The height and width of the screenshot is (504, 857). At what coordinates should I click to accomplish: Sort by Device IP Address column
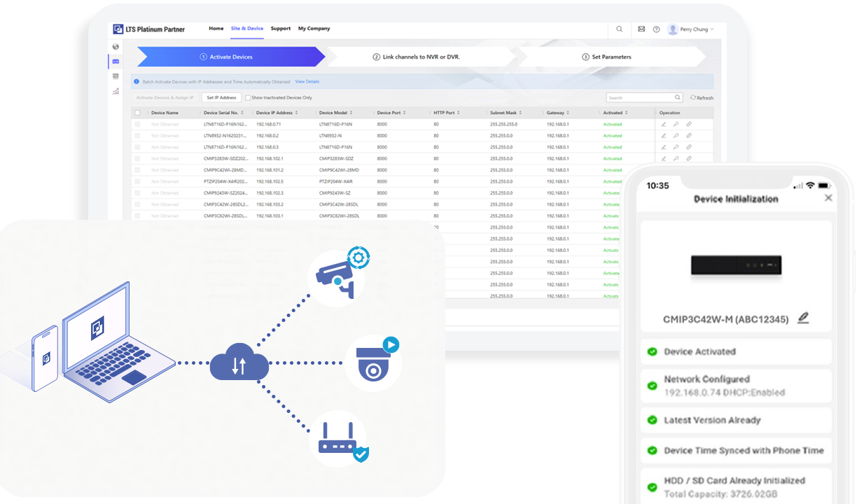coord(297,113)
